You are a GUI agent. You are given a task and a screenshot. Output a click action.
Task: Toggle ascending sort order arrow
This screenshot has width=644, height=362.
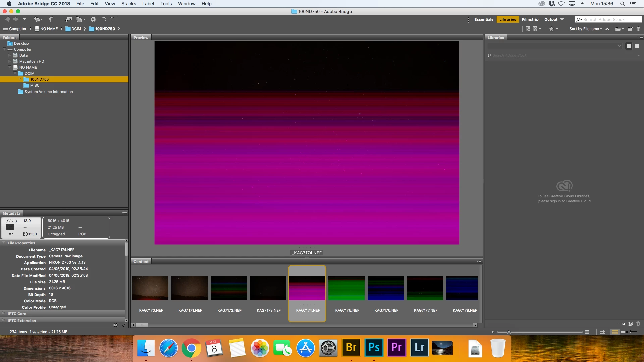click(x=607, y=29)
